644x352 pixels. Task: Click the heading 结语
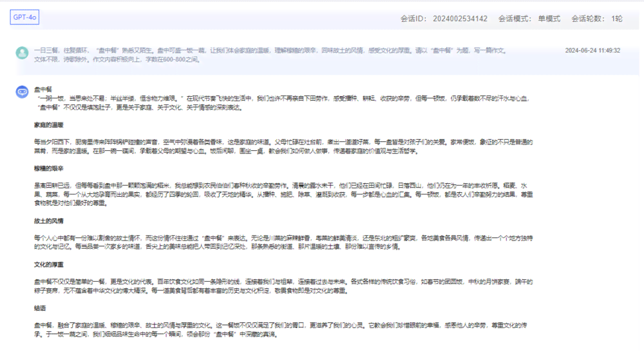40,308
